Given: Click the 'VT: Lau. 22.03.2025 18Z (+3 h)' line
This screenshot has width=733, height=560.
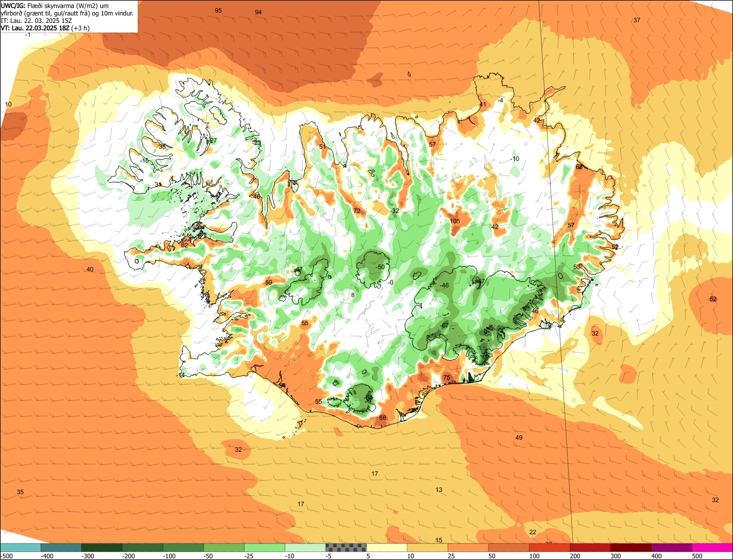Looking at the screenshot, I should [45, 27].
